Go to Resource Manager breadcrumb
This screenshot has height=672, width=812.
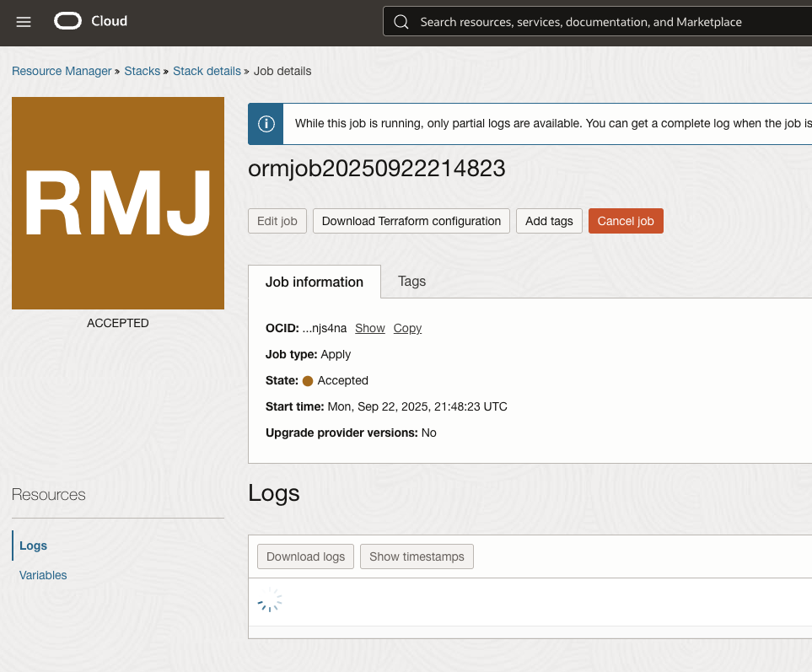62,71
